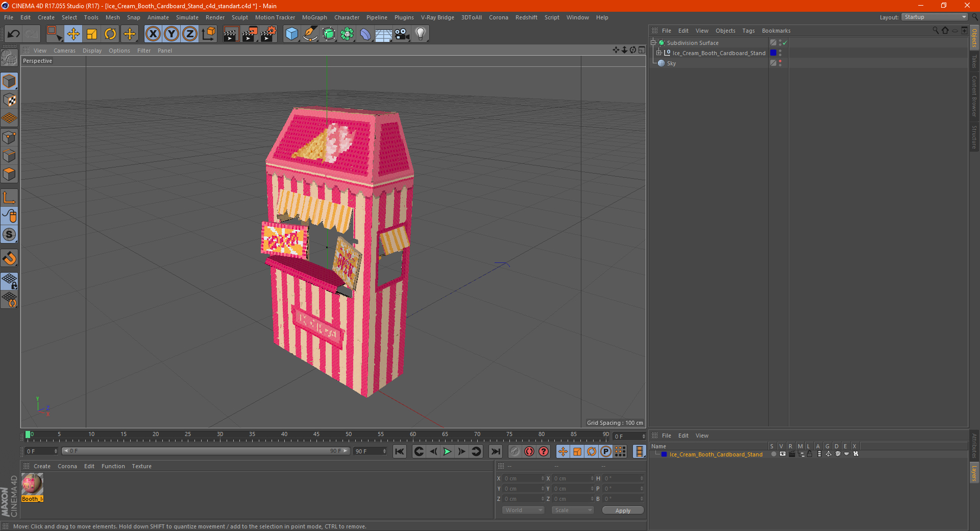The width and height of the screenshot is (980, 531).
Task: Click Ice_Cream_Booth blue layer color swatch
Action: click(773, 53)
